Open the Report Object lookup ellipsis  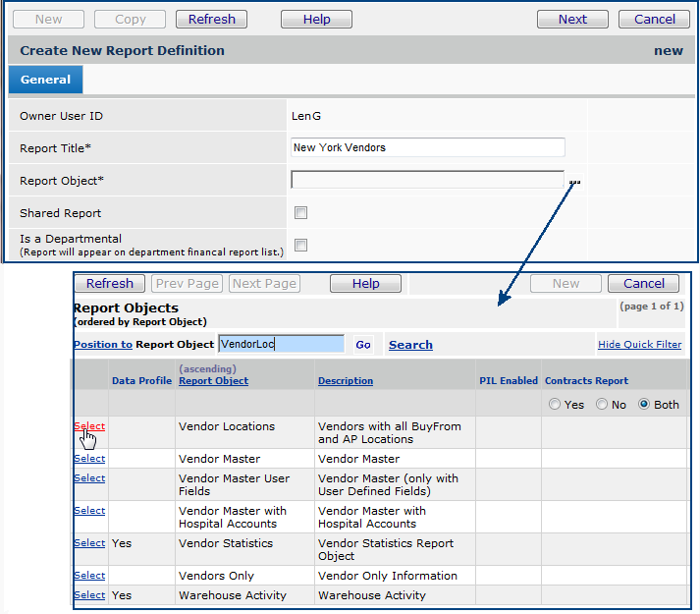pyautogui.click(x=574, y=182)
